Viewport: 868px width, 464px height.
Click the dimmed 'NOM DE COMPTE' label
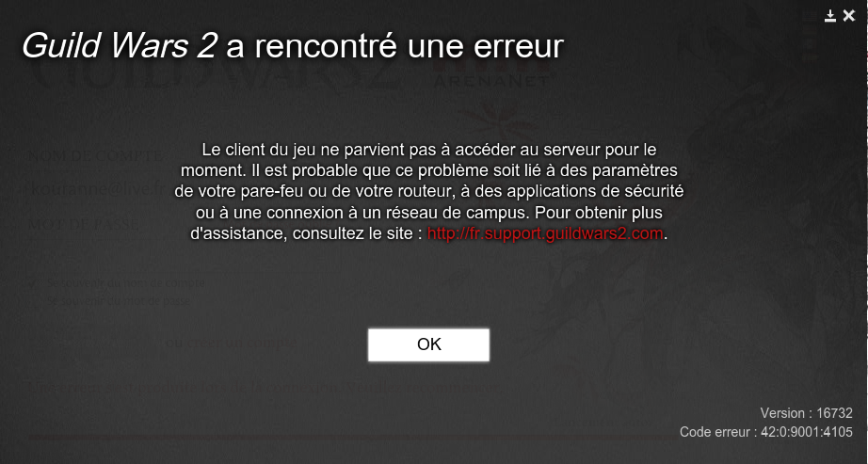click(x=95, y=156)
